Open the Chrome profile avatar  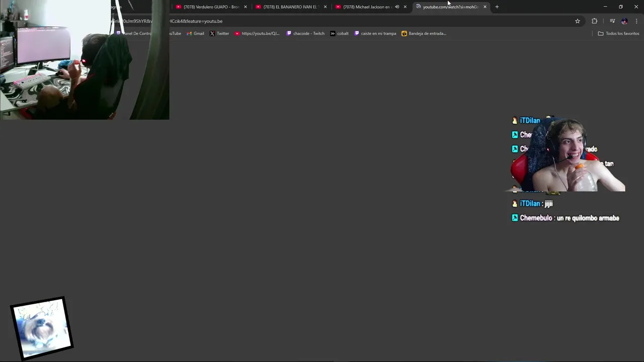click(x=624, y=21)
